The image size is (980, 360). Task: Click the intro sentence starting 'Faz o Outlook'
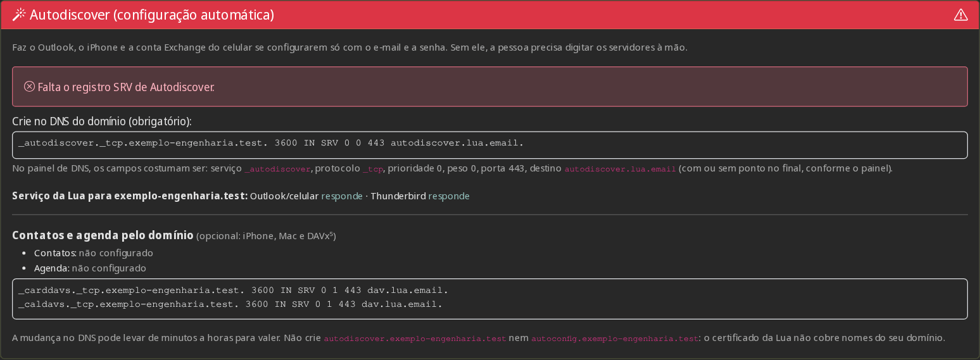tap(349, 47)
